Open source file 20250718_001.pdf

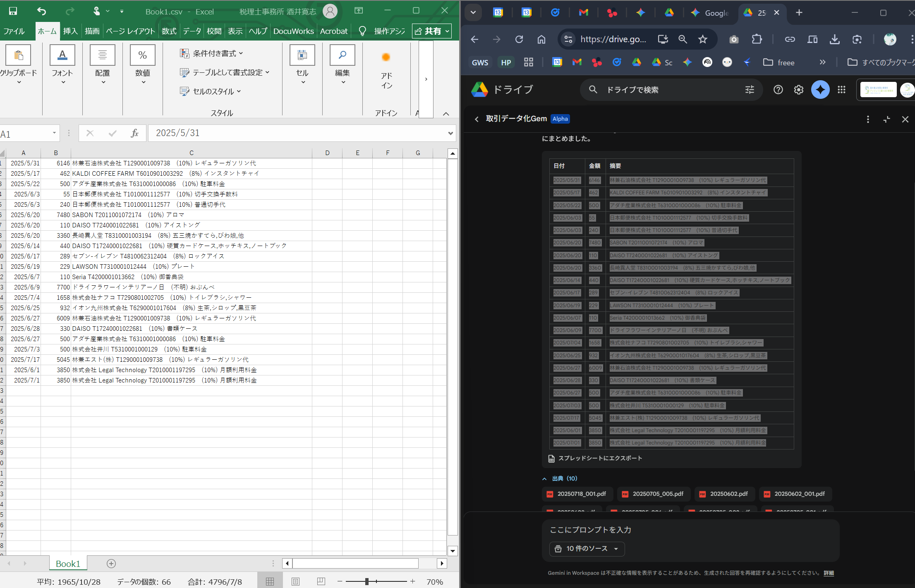pyautogui.click(x=577, y=494)
